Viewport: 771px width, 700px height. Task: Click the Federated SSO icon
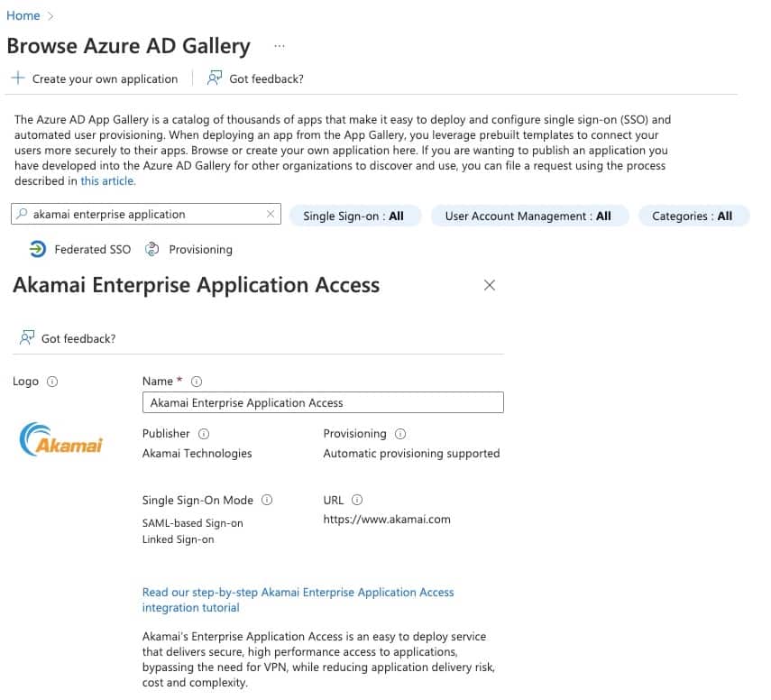pyautogui.click(x=38, y=249)
